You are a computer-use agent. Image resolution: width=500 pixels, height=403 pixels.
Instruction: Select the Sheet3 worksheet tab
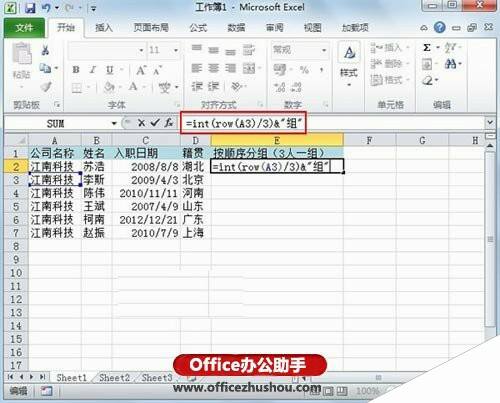[x=157, y=378]
